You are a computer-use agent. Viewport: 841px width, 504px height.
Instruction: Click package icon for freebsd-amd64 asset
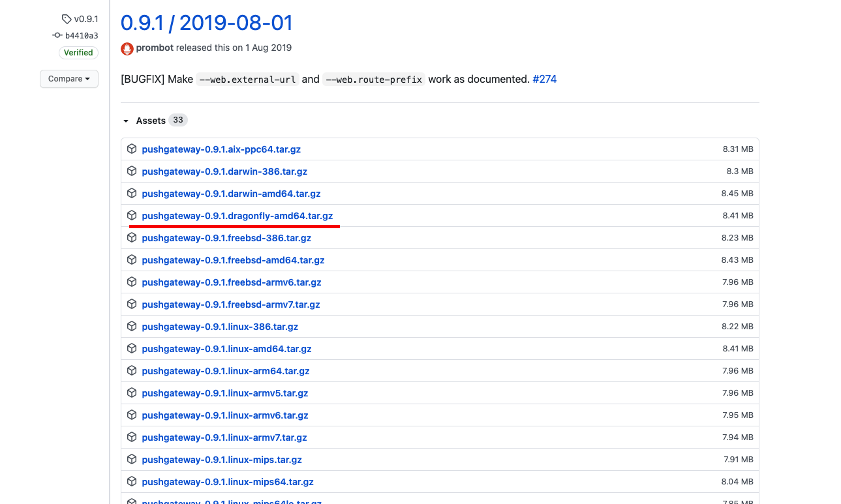(x=132, y=259)
